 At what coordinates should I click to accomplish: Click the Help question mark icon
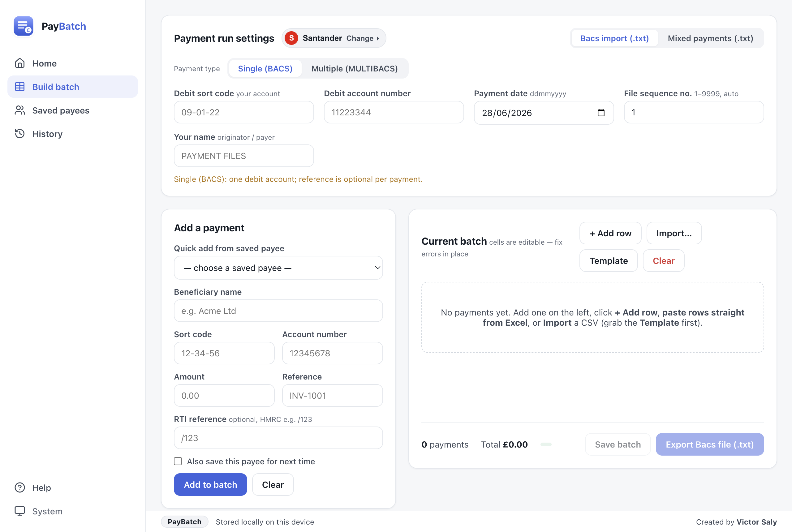pos(20,487)
